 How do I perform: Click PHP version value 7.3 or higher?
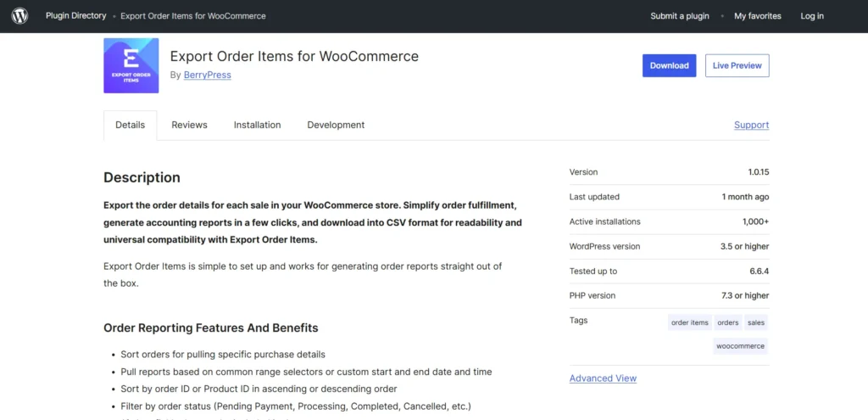(745, 296)
